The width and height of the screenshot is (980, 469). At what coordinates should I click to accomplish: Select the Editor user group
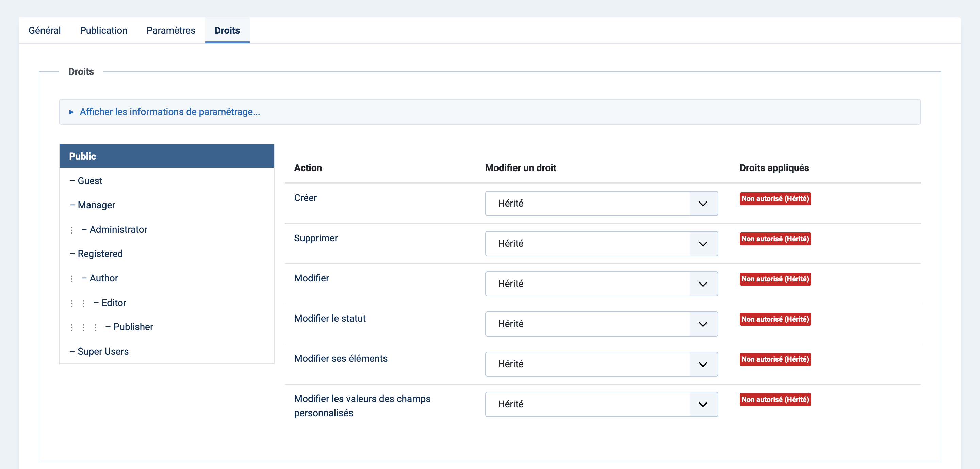pyautogui.click(x=167, y=302)
